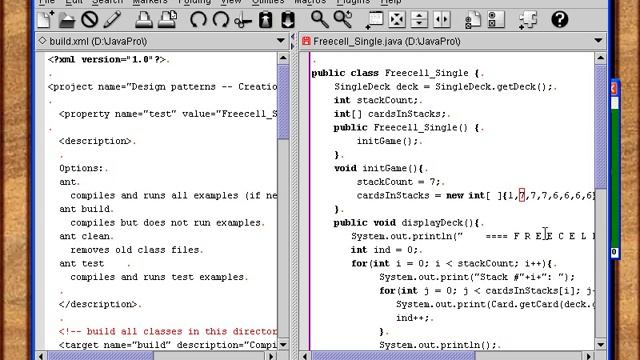The width and height of the screenshot is (640, 360).
Task: Close the buffer with the prohibition-sign icon
Action: (89, 20)
